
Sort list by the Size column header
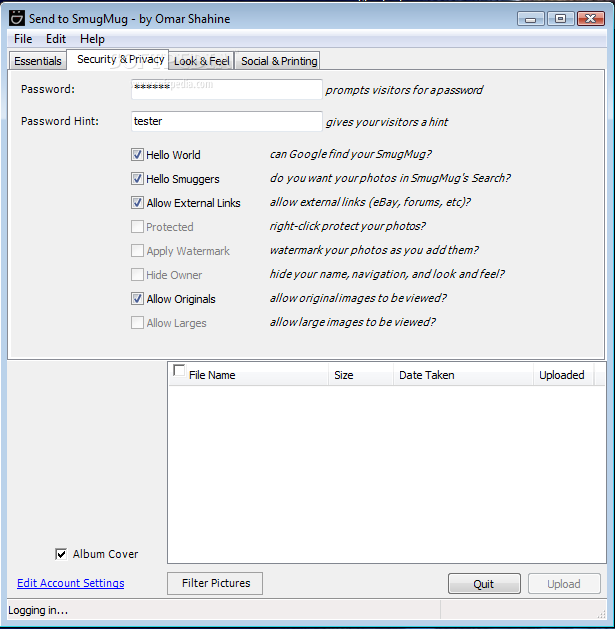pyautogui.click(x=361, y=375)
